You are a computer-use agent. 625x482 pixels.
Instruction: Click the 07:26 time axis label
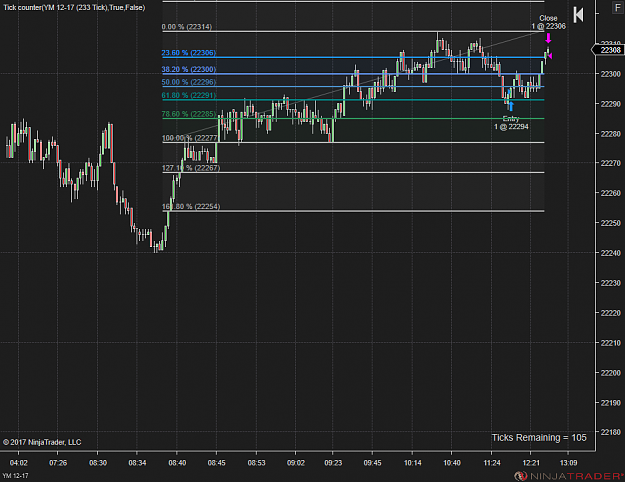[58, 463]
